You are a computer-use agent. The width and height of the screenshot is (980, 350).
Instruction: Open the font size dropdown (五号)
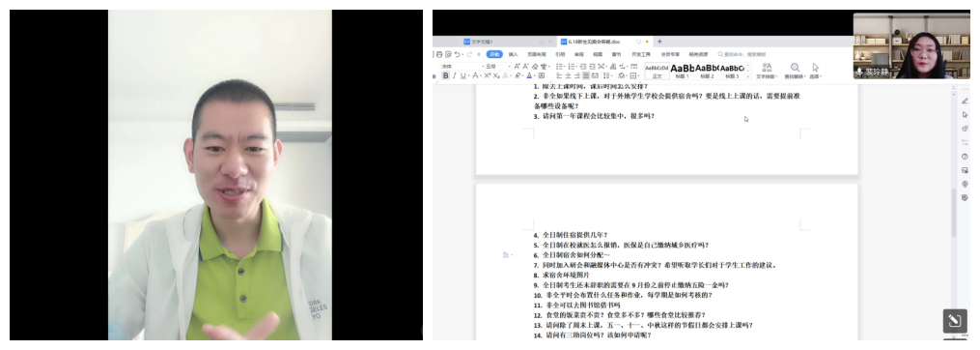[x=497, y=67]
